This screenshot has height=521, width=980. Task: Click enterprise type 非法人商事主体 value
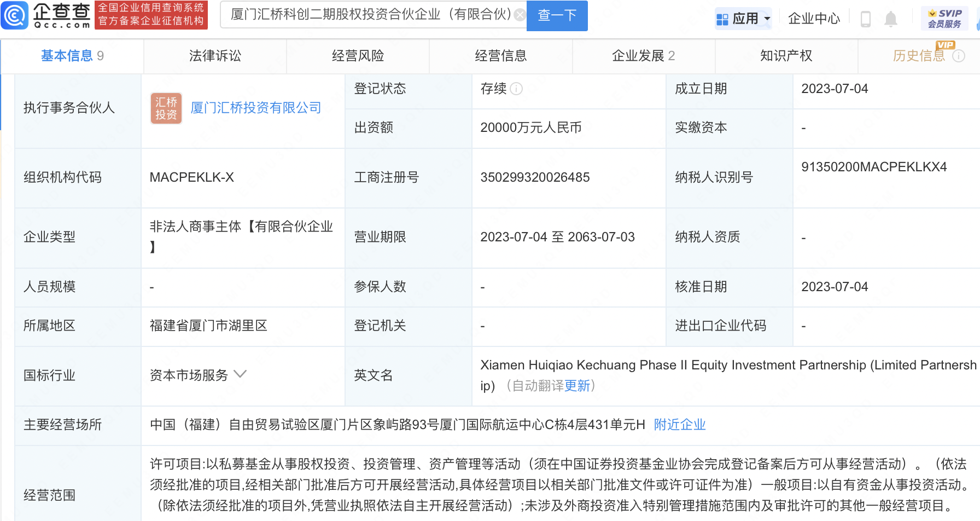(x=241, y=236)
